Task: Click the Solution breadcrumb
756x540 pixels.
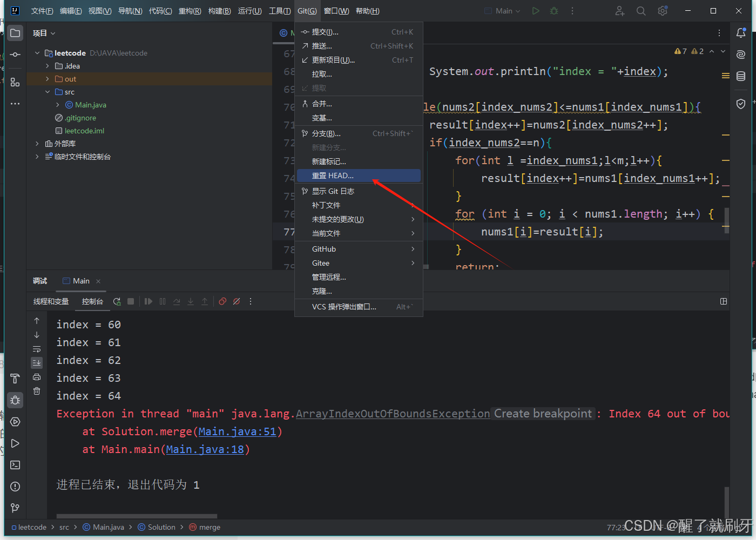Action: pos(157,527)
